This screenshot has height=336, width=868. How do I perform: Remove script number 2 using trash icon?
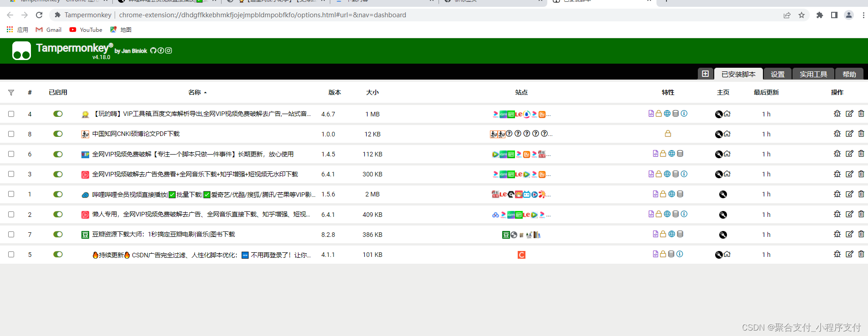861,214
